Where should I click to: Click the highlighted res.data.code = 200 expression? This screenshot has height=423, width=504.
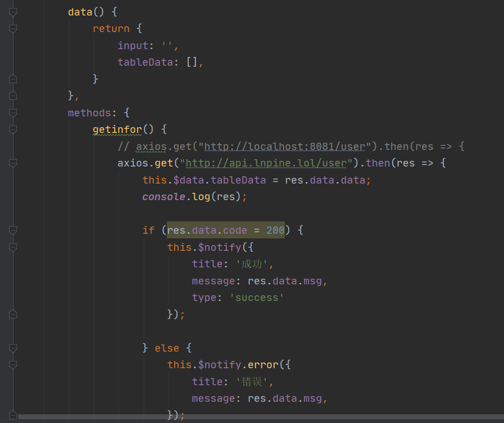[225, 230]
